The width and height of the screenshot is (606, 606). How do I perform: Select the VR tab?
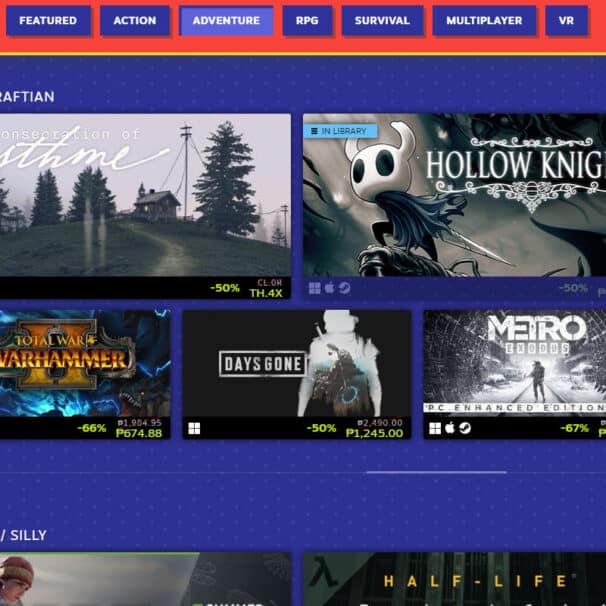click(x=566, y=20)
